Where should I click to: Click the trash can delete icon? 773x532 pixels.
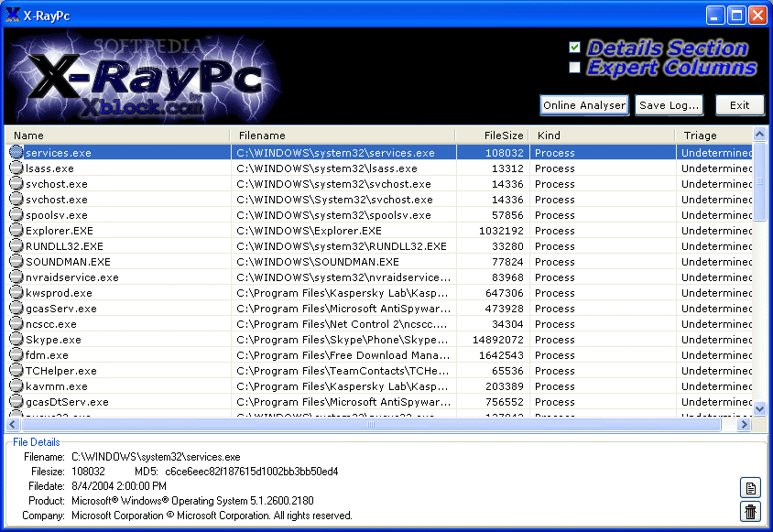click(750, 511)
